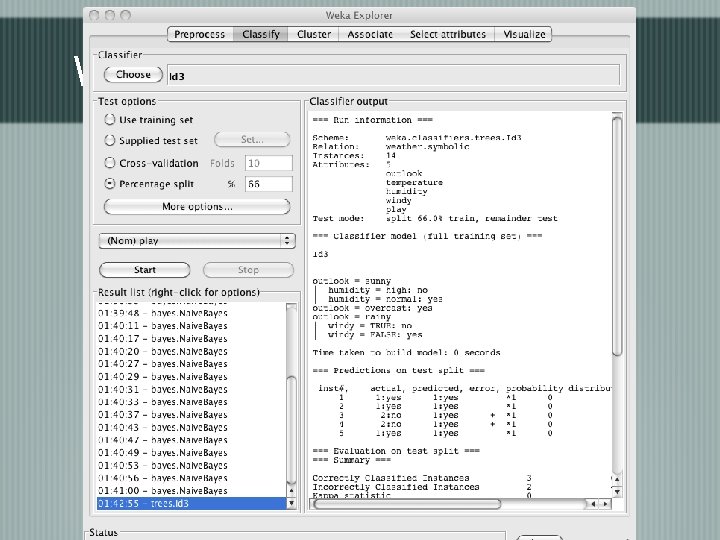Open the More options dialog

(197, 207)
